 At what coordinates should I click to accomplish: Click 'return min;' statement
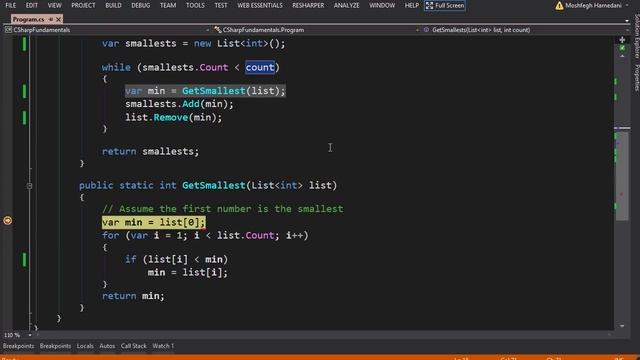click(133, 296)
